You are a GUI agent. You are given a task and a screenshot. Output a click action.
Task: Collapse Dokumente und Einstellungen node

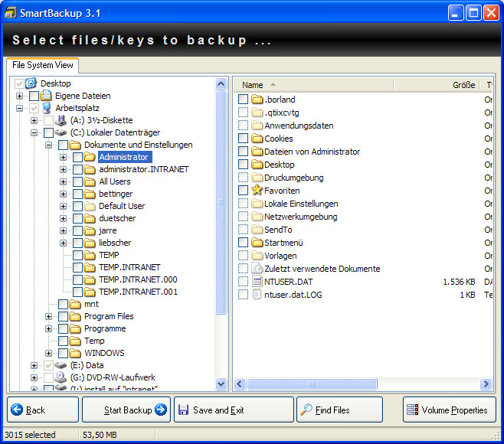click(48, 145)
